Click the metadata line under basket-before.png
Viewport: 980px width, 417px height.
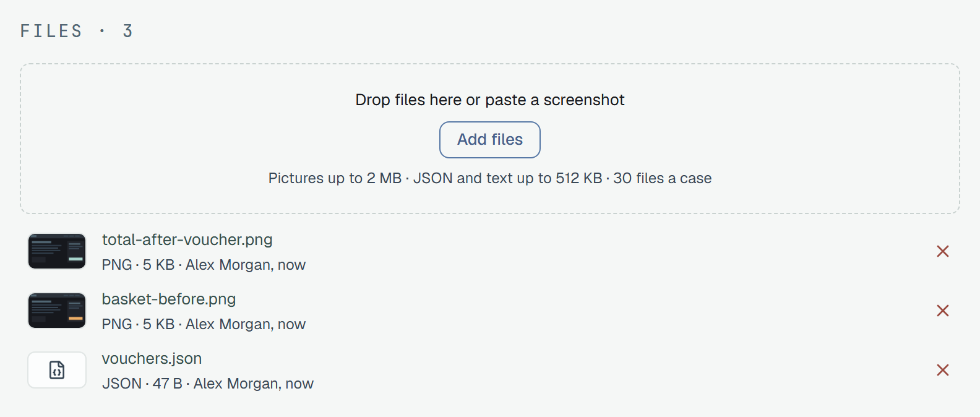(204, 324)
